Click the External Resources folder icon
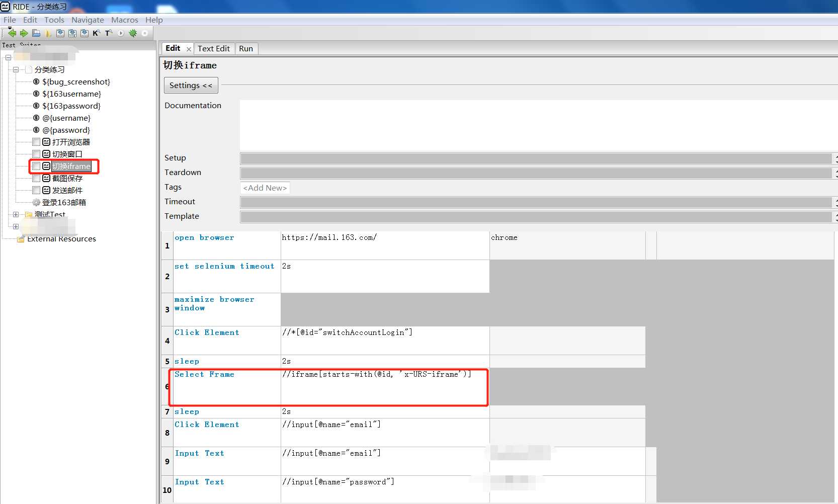This screenshot has width=838, height=504. (x=21, y=239)
